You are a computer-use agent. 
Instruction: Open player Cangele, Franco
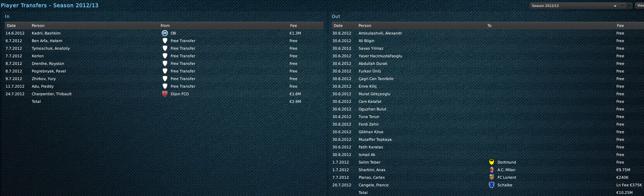(373, 185)
